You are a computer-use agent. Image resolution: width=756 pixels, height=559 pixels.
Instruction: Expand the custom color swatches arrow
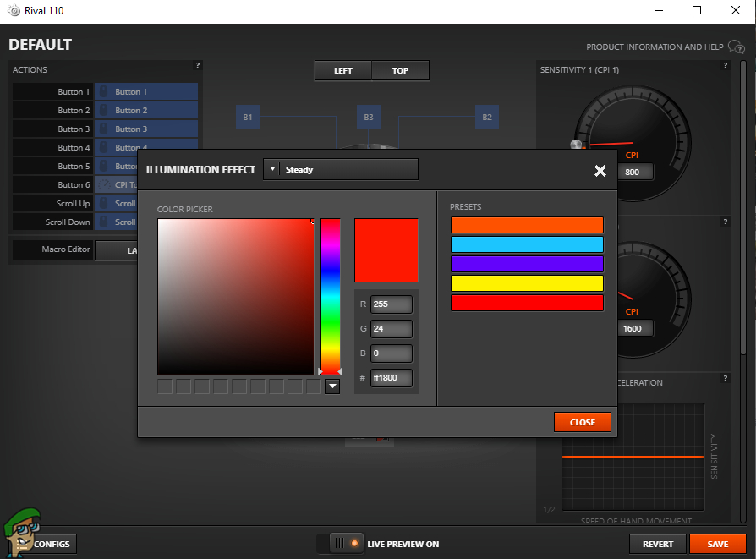tap(332, 386)
